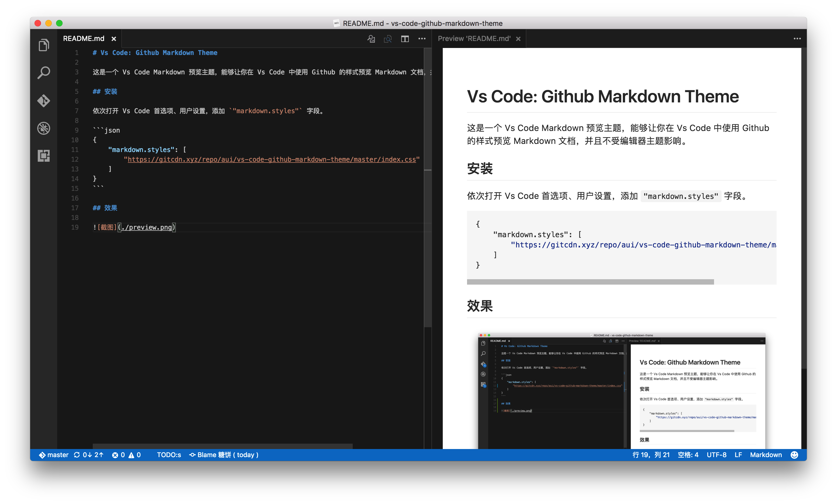
Task: Open the Debug panel icon
Action: (43, 128)
